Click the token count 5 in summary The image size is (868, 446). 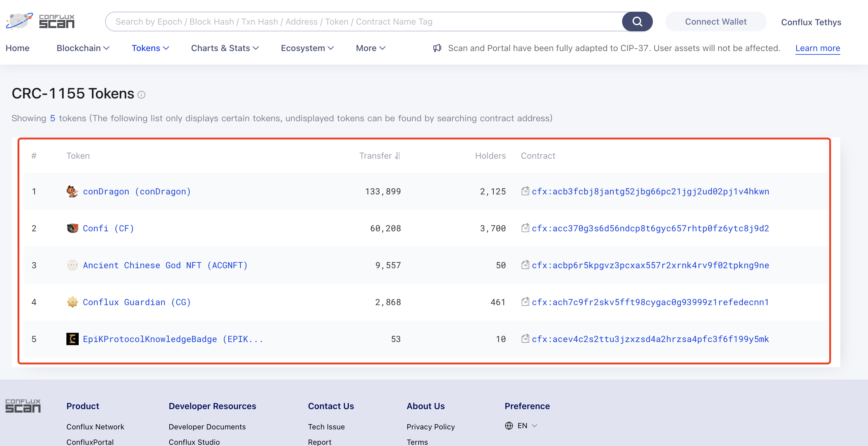click(53, 118)
